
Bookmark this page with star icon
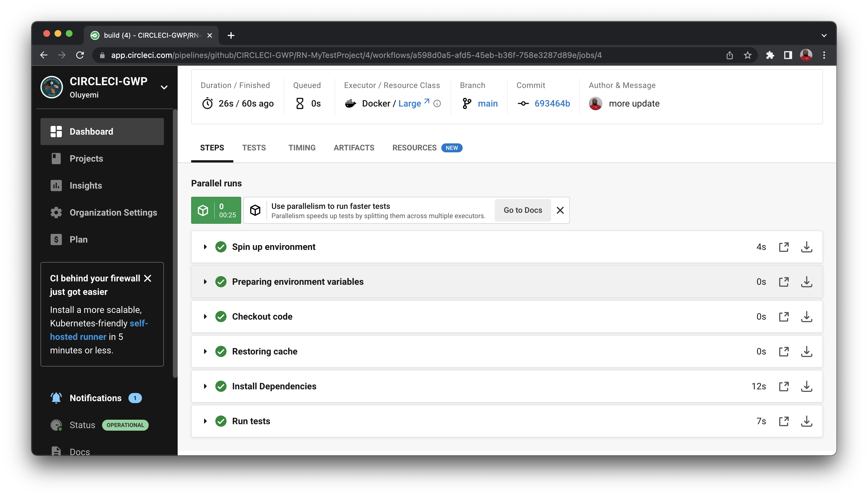(747, 55)
